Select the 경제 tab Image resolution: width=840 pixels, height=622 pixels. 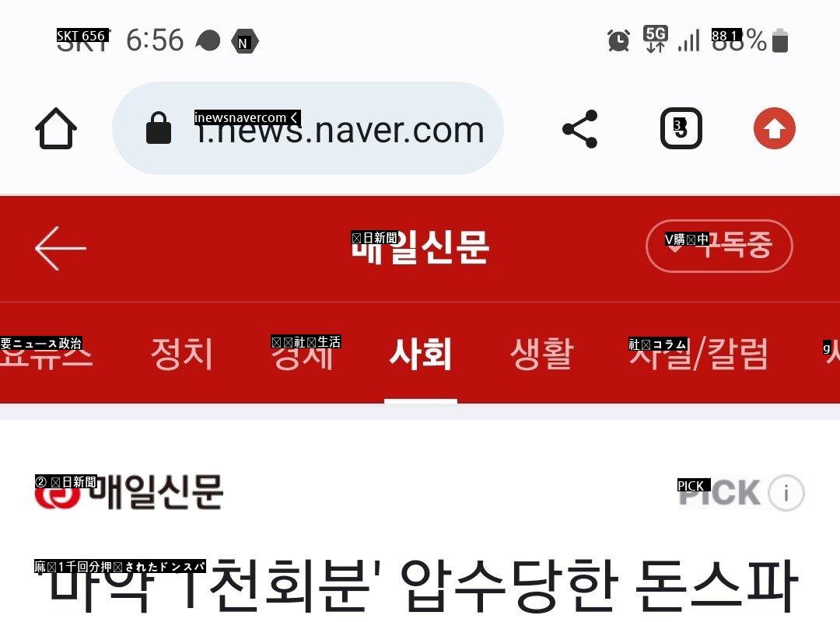pyautogui.click(x=303, y=354)
